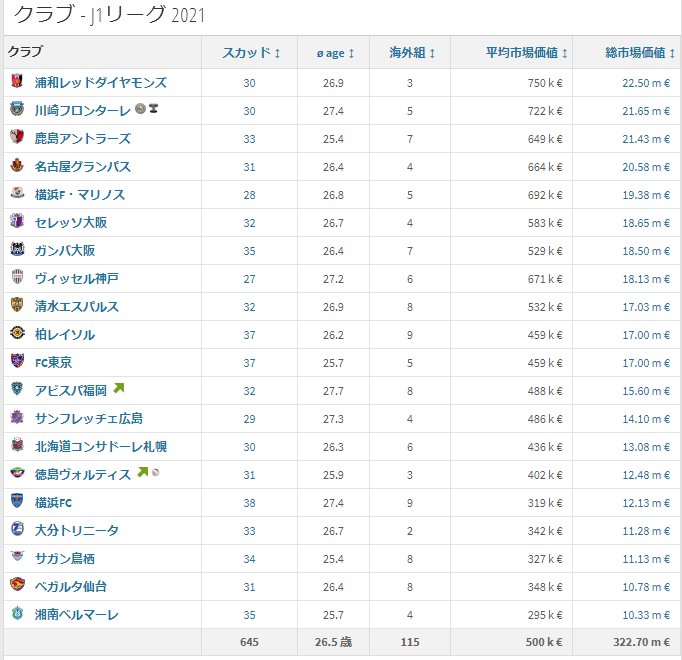Click the Urawa Red Diamonds club crest icon

17,82
